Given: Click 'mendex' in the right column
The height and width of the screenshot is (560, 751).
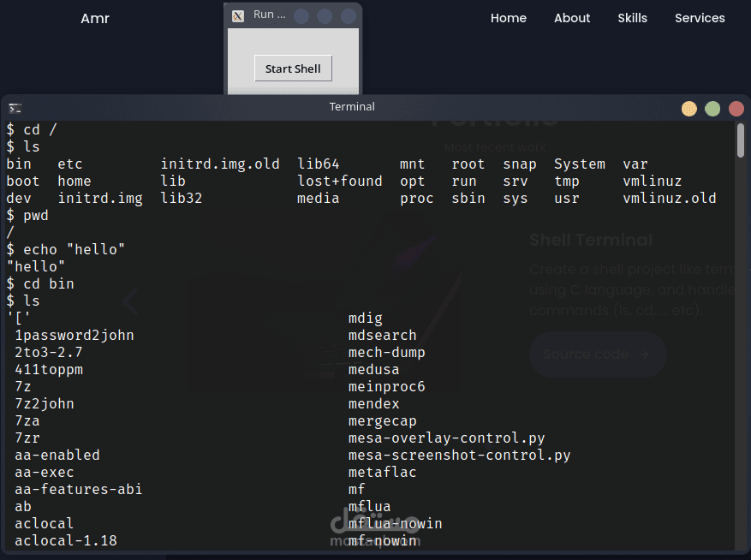Looking at the screenshot, I should coord(373,404).
